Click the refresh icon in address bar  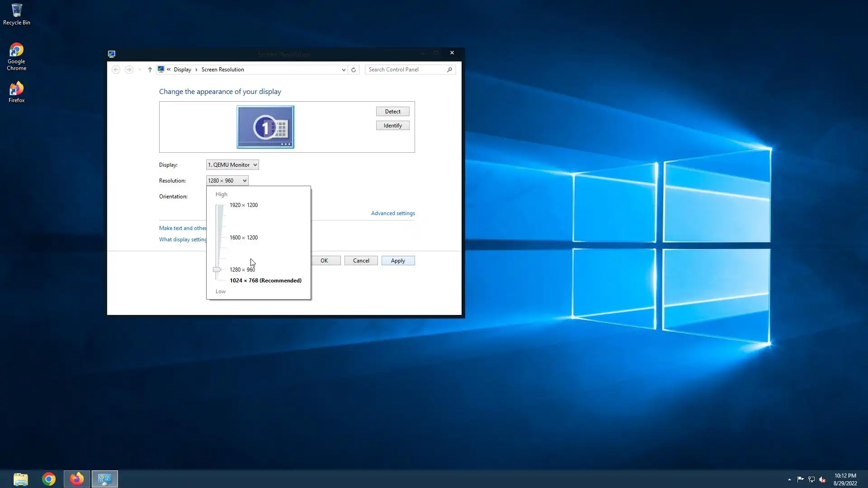click(354, 70)
